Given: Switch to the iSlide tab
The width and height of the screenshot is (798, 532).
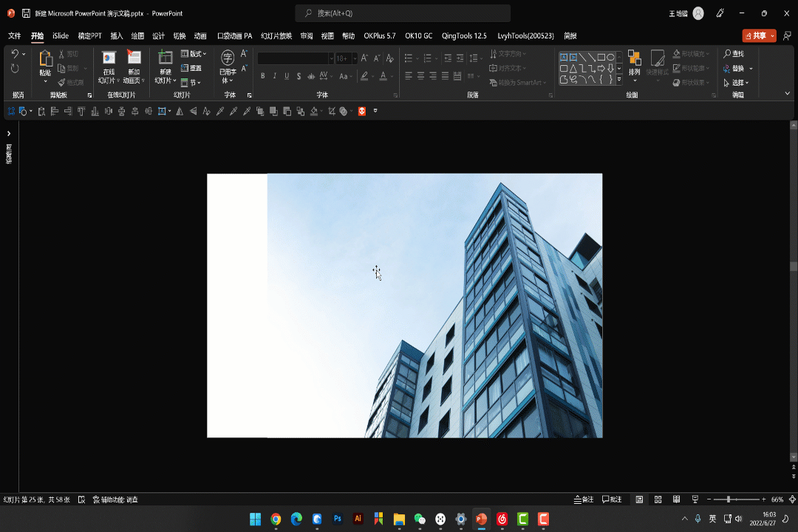Looking at the screenshot, I should pyautogui.click(x=61, y=35).
